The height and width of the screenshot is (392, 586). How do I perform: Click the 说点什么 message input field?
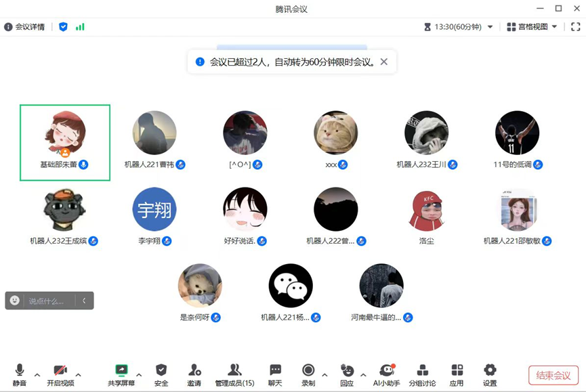tap(51, 301)
